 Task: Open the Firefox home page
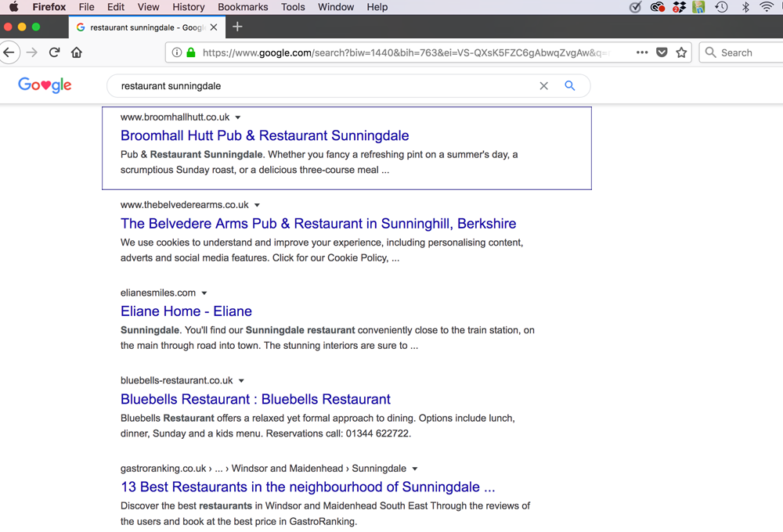coord(77,52)
